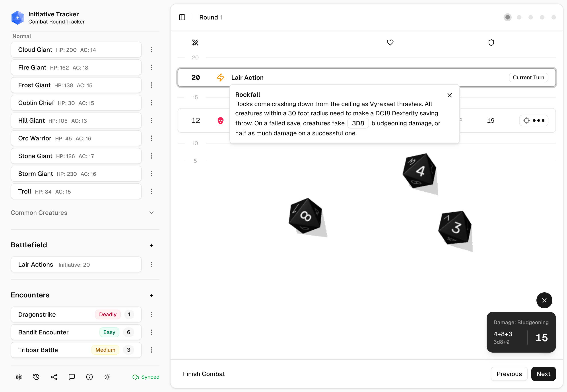The image size is (567, 392).
Task: Open the settings gear icon
Action: pyautogui.click(x=18, y=377)
